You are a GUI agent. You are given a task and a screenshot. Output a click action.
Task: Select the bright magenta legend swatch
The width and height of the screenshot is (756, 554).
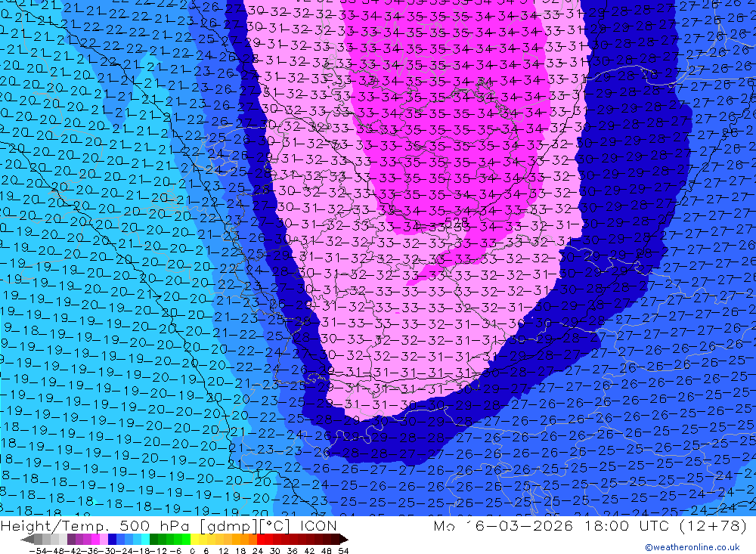[x=95, y=540]
